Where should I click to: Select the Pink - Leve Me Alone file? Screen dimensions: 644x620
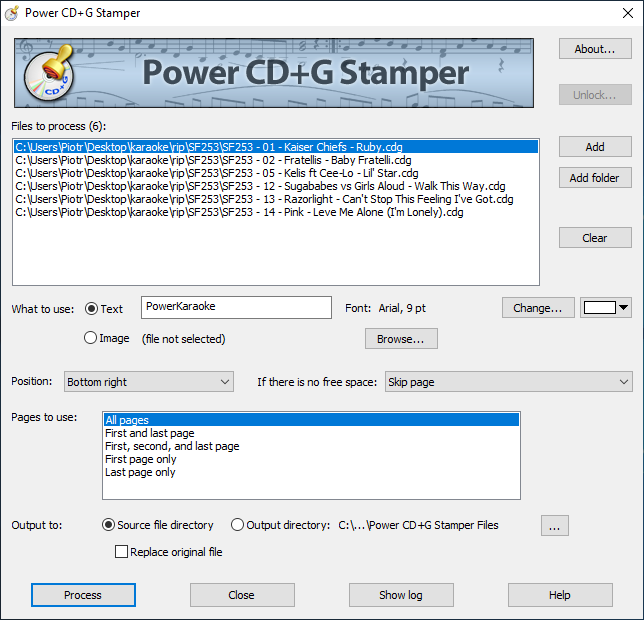(276, 213)
